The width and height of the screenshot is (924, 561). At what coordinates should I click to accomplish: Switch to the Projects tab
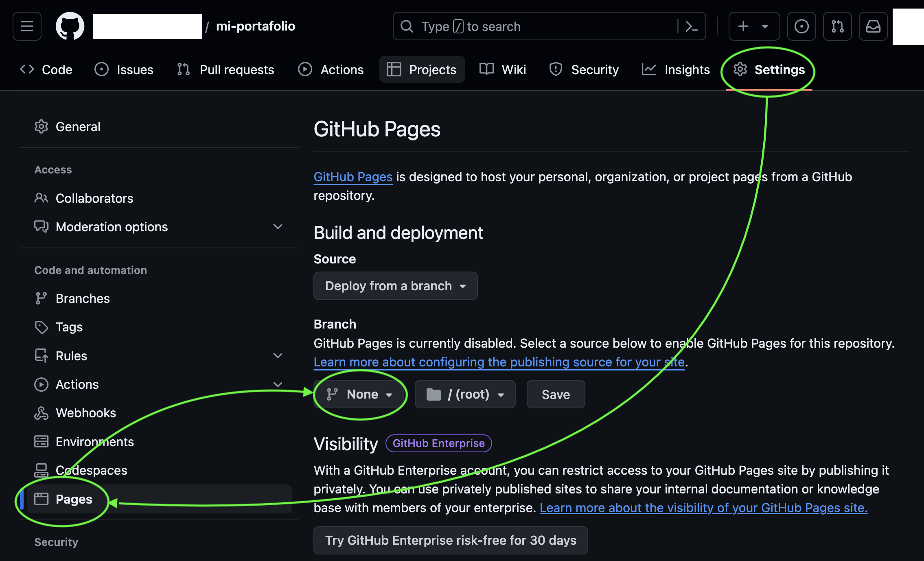(x=422, y=70)
